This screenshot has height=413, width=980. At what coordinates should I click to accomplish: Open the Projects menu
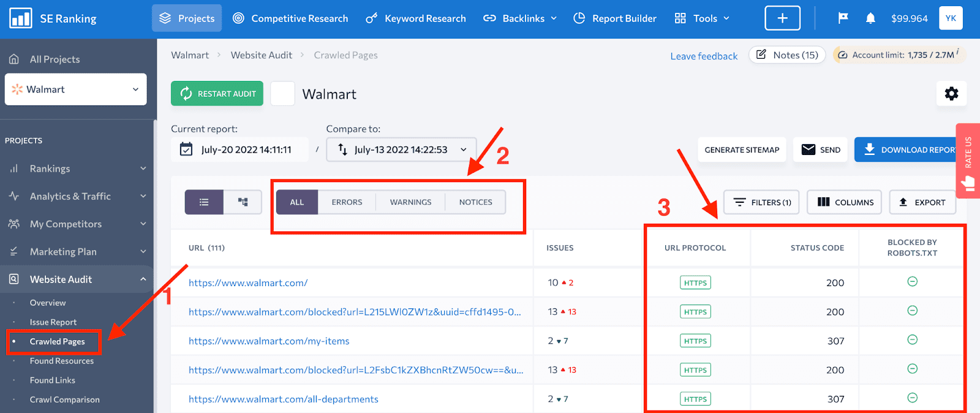pos(187,18)
